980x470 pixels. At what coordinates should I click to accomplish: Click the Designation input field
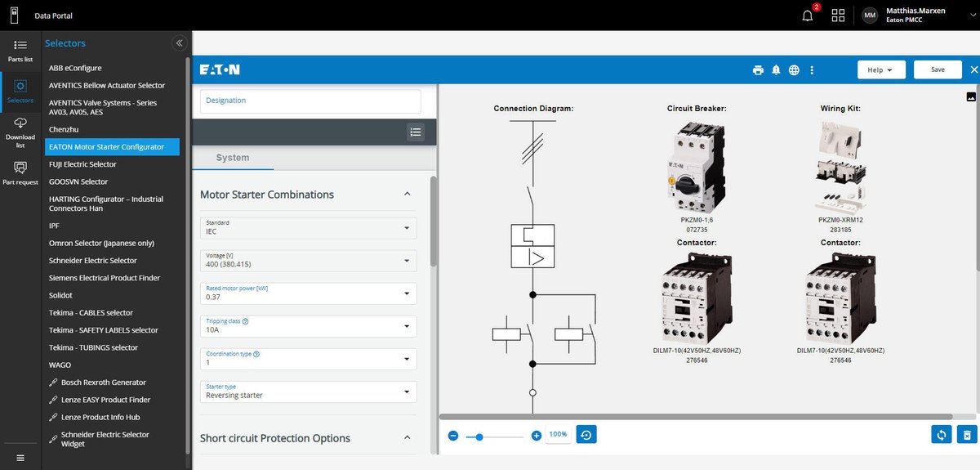tap(310, 101)
